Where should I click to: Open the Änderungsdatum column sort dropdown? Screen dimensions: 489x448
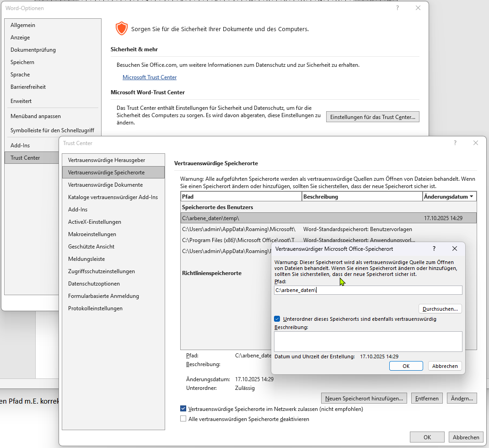pos(473,196)
